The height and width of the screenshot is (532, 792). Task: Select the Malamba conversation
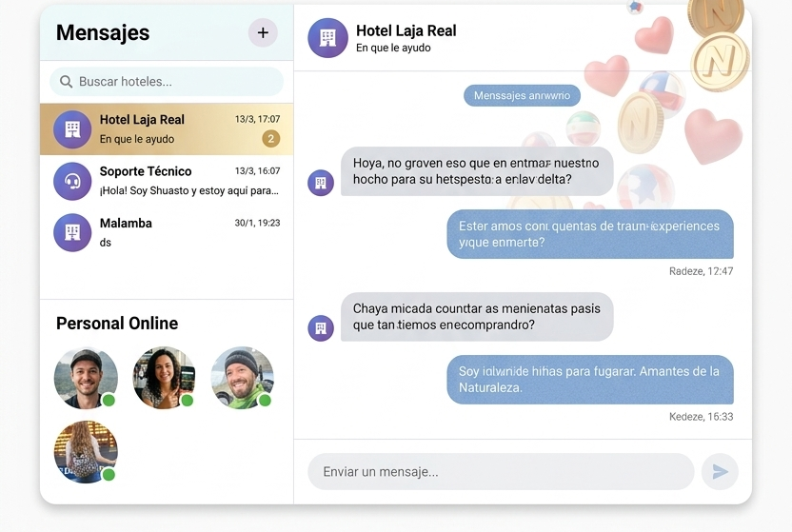pos(167,232)
